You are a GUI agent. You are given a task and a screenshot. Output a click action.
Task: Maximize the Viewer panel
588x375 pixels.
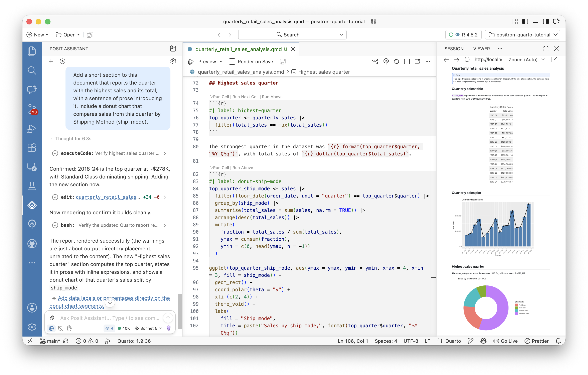click(546, 49)
